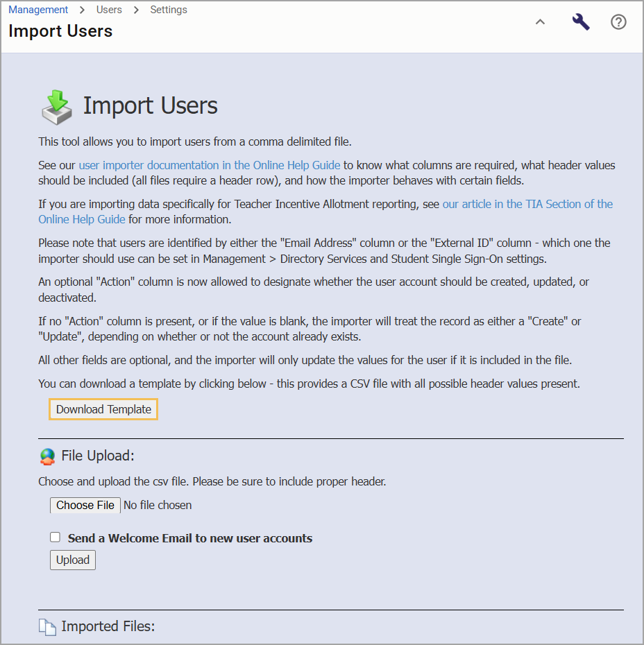Click the File Upload globe icon
Viewport: 644px width, 645px height.
[48, 456]
